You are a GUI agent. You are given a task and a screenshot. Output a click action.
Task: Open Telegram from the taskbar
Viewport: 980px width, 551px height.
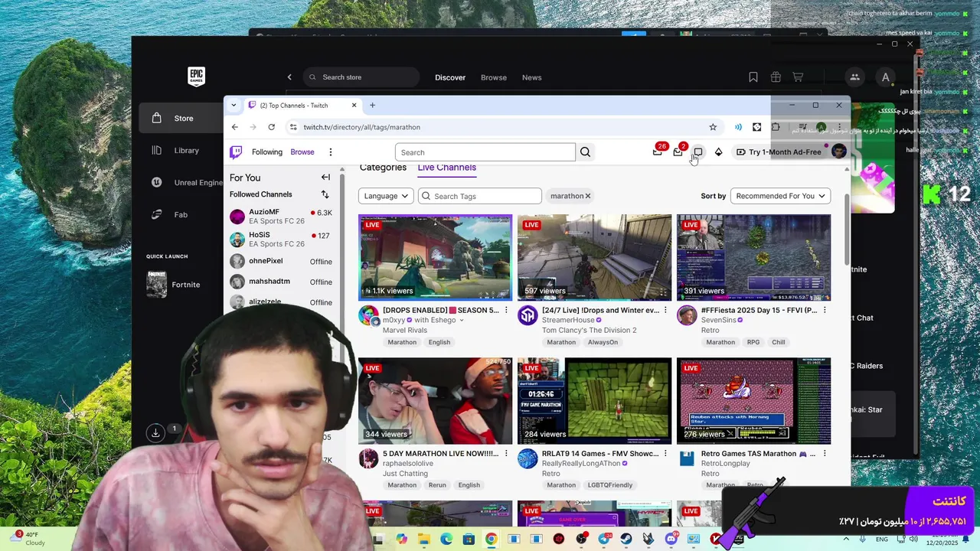tap(604, 540)
